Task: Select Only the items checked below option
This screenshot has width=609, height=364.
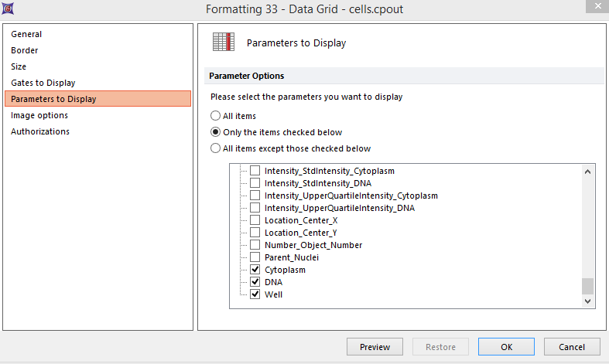Action: tap(216, 132)
